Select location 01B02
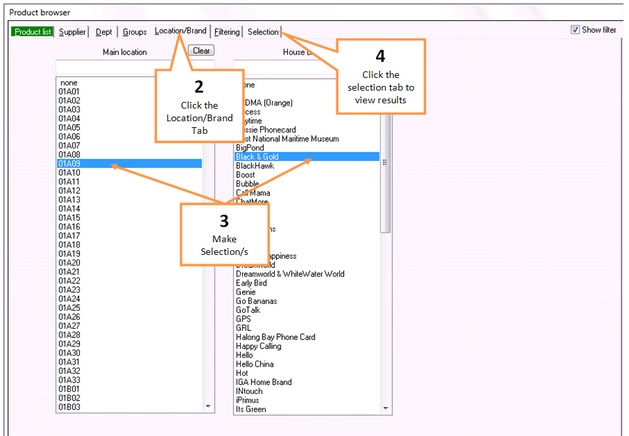The image size is (629, 436). point(129,398)
